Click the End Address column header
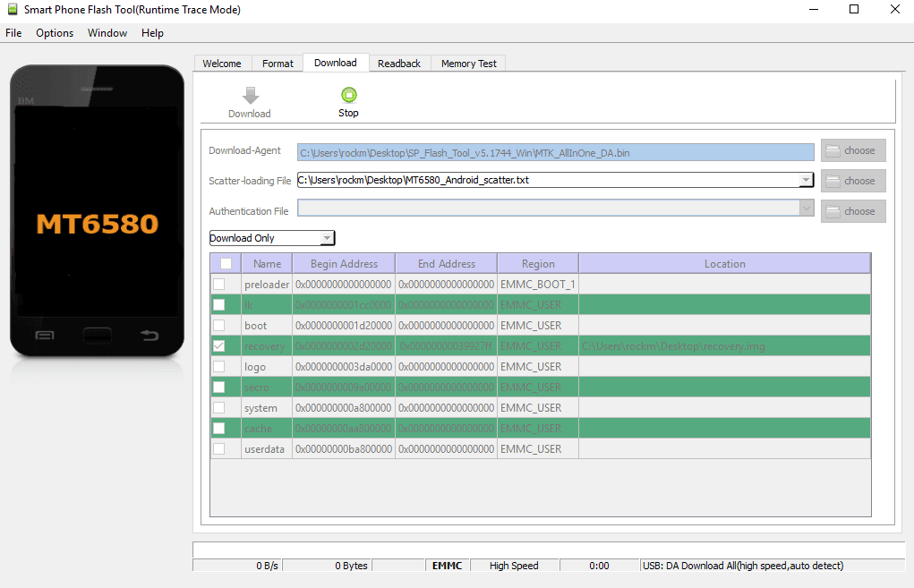The image size is (914, 588). tap(447, 263)
